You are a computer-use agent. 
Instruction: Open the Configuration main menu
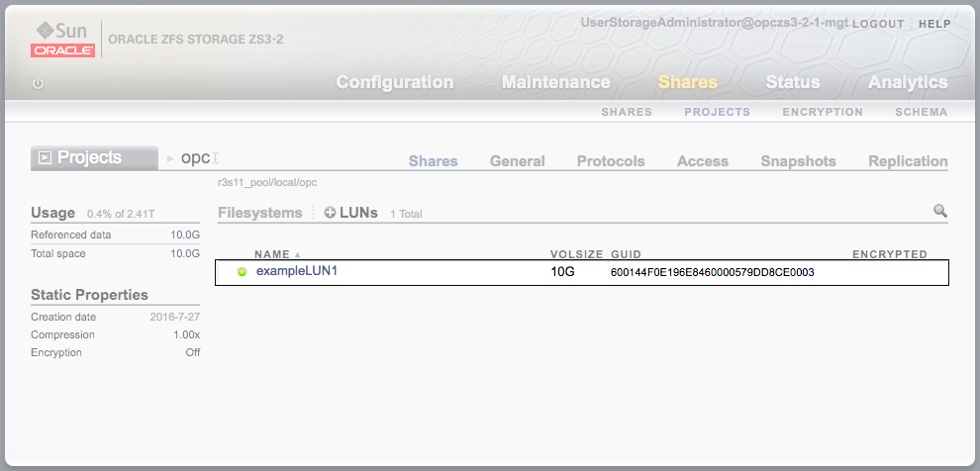(395, 82)
